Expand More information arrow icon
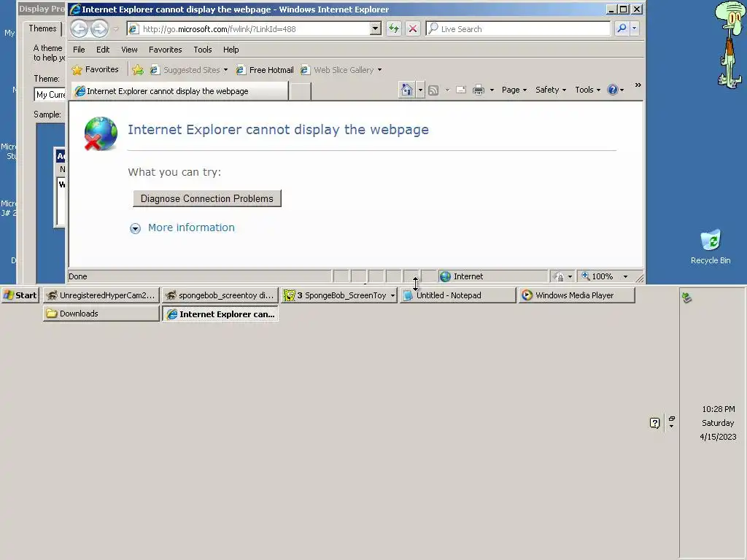 135,228
